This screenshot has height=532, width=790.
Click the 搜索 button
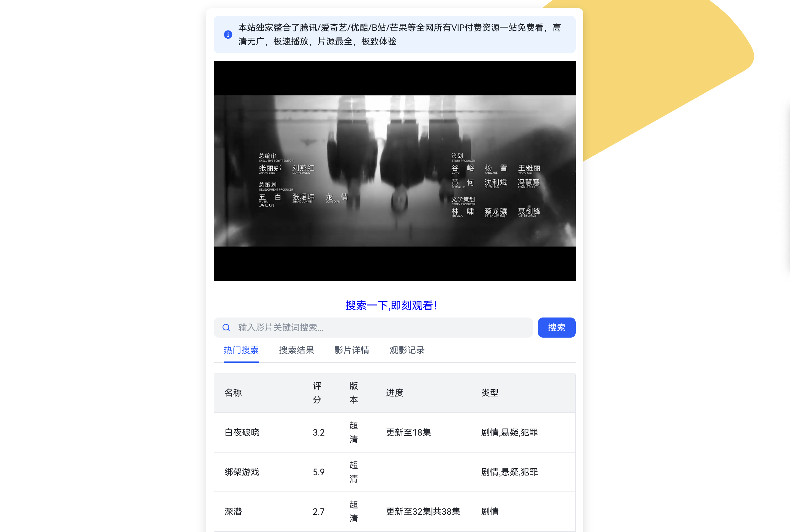tap(557, 327)
